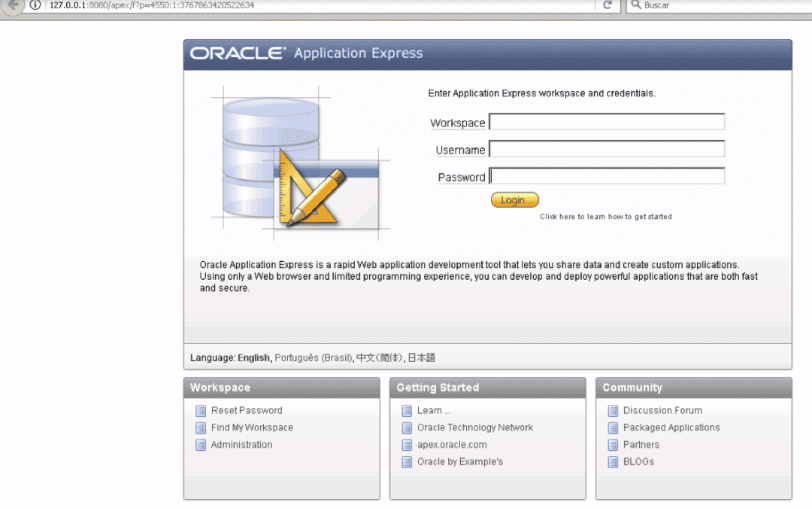Click the icon beside BLOGs
The height and width of the screenshot is (508, 812).
pyautogui.click(x=614, y=462)
